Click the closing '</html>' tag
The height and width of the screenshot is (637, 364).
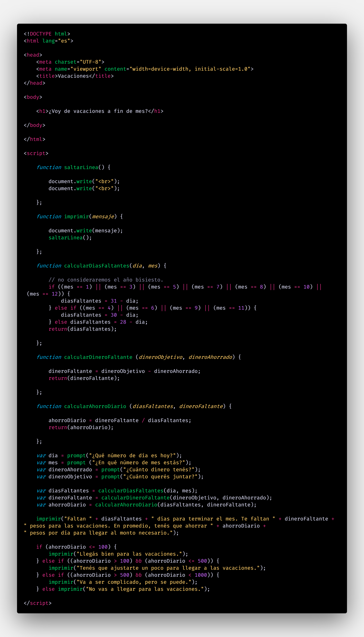35,139
